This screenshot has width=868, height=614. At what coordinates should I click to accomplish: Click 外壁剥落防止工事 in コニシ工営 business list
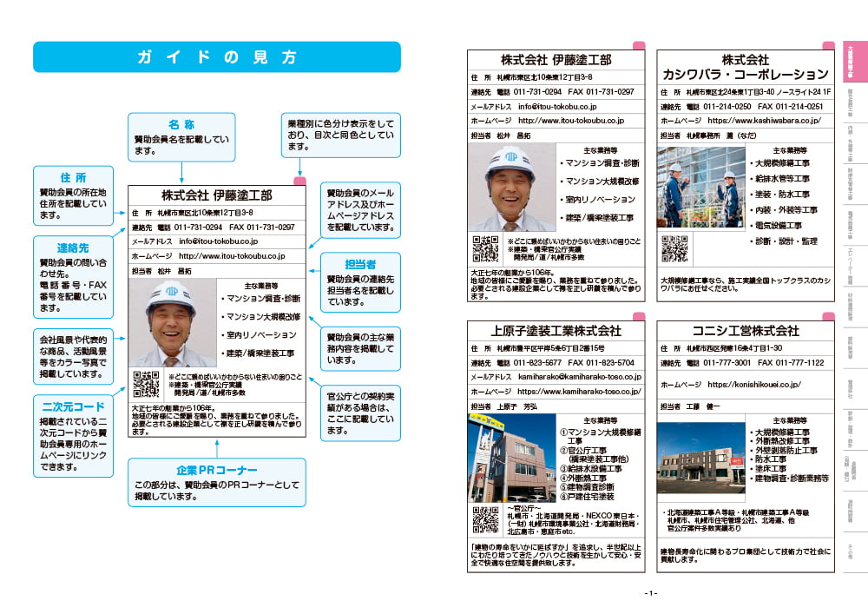(786, 450)
